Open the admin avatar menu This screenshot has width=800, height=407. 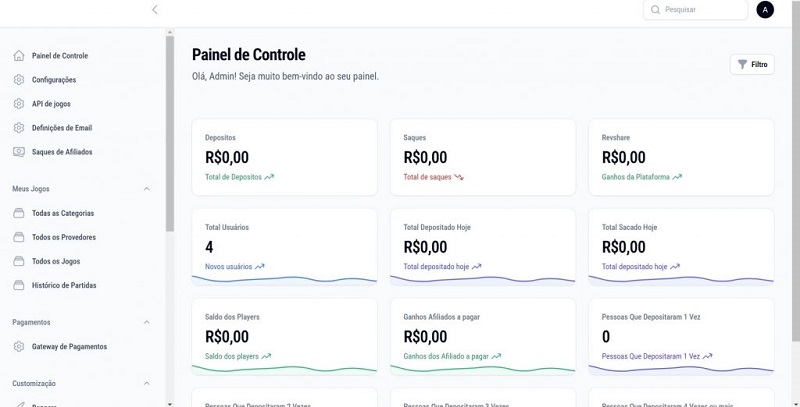pyautogui.click(x=765, y=10)
